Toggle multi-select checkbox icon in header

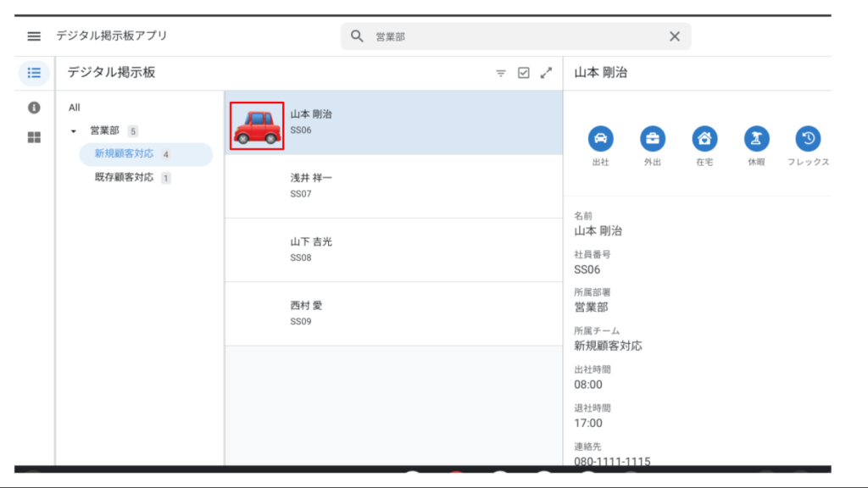524,73
